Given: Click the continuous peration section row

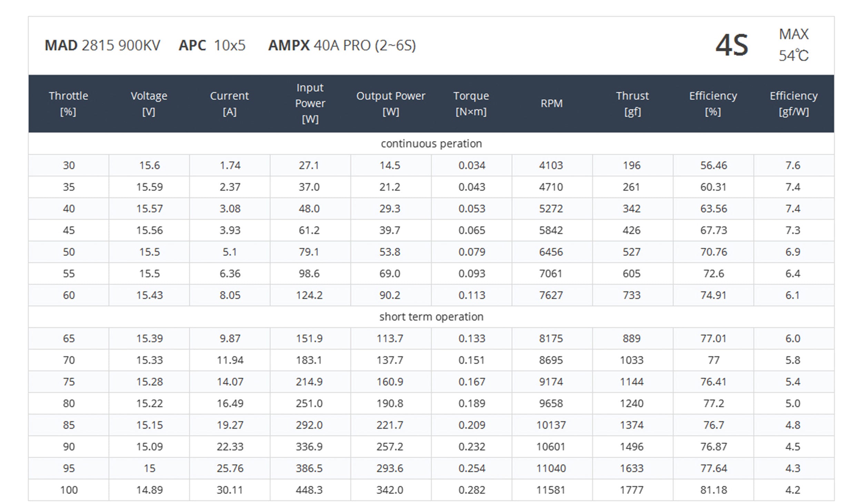Looking at the screenshot, I should coord(431,143).
